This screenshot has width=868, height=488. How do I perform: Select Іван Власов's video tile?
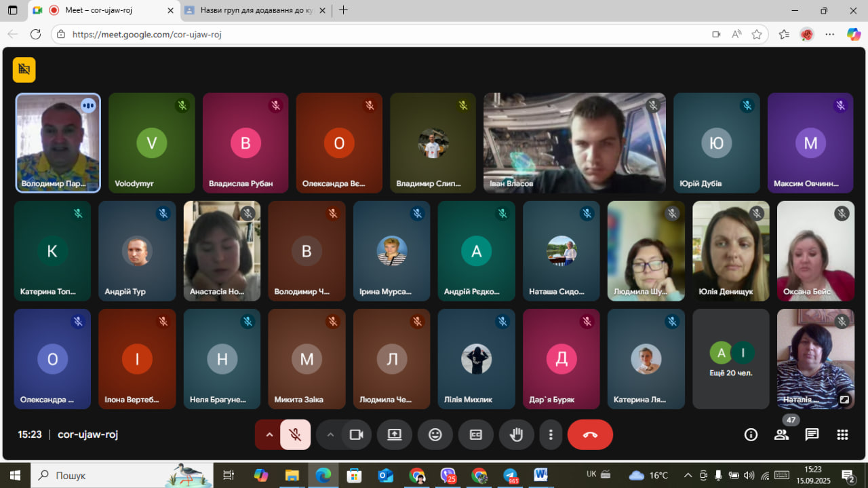click(x=574, y=143)
